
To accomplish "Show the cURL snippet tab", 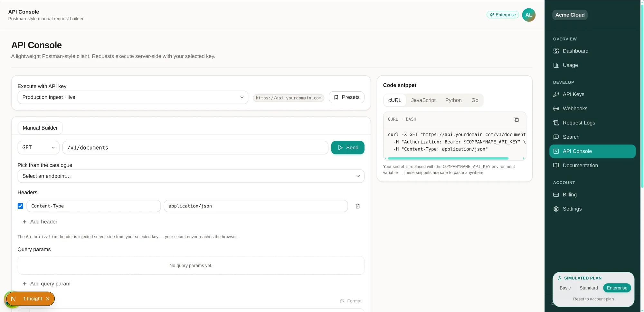I will pos(395,100).
